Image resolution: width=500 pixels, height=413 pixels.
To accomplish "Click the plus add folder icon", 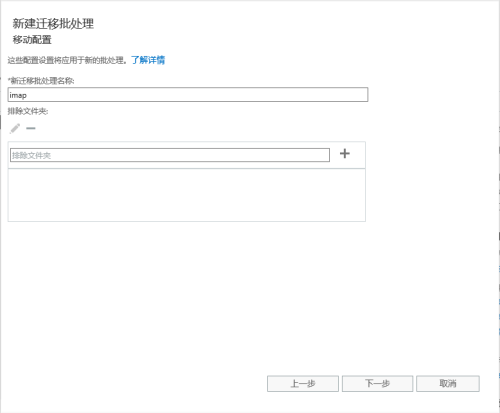I will (x=345, y=154).
